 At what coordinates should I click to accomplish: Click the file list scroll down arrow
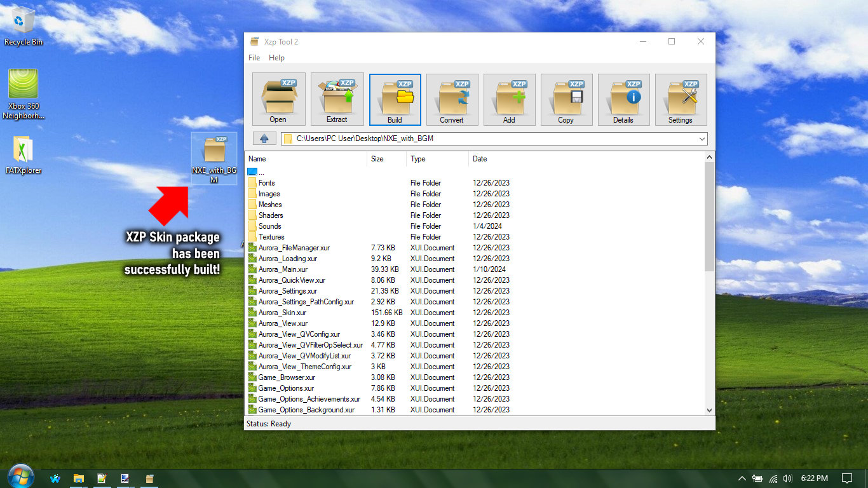(710, 410)
